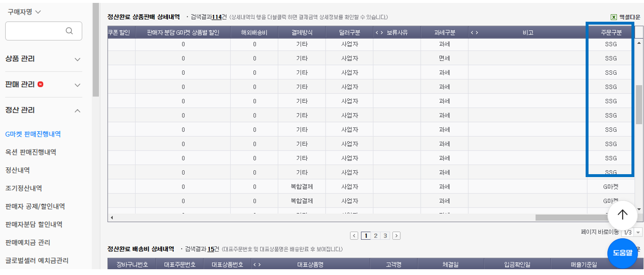Screen dimensions: 644x275
Task: Click the column resize arrows beside 보류사유
Action: [x=379, y=33]
